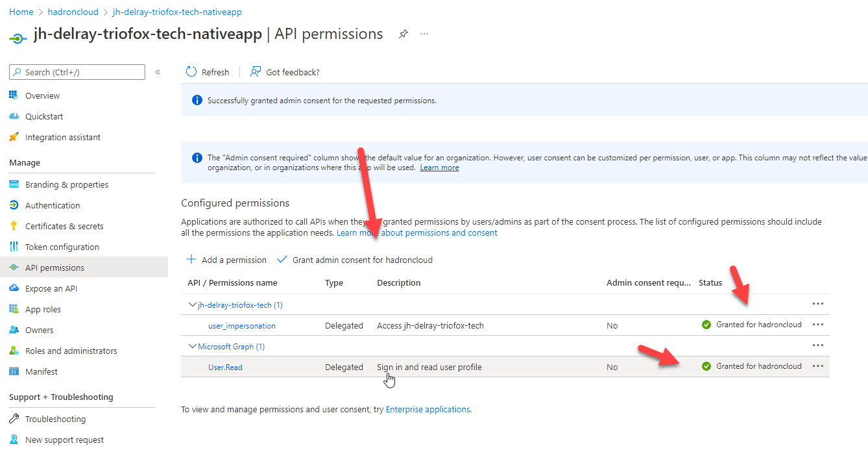Click the App roles icon
The image size is (868, 461).
coord(14,309)
